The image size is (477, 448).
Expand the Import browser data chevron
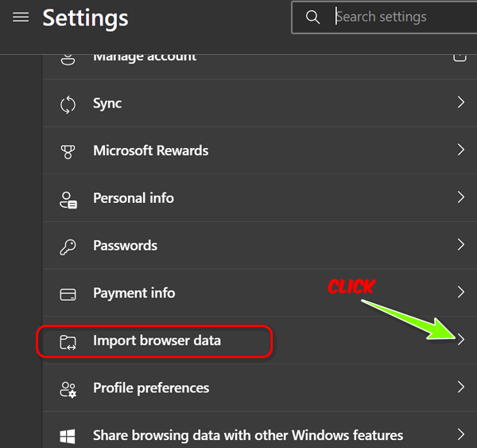tap(461, 340)
